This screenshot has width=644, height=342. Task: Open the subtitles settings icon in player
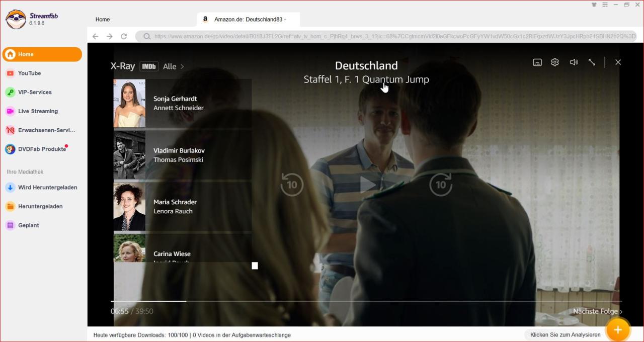(x=537, y=62)
